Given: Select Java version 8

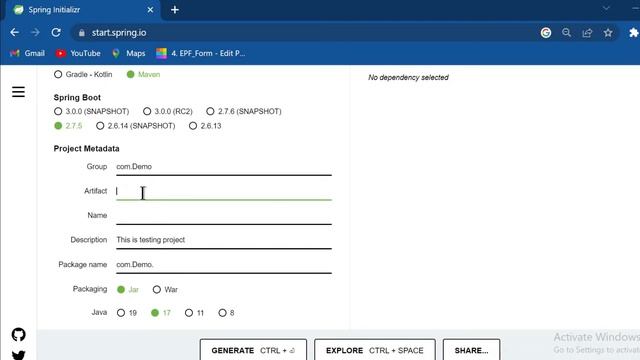Looking at the screenshot, I should [x=226, y=313].
